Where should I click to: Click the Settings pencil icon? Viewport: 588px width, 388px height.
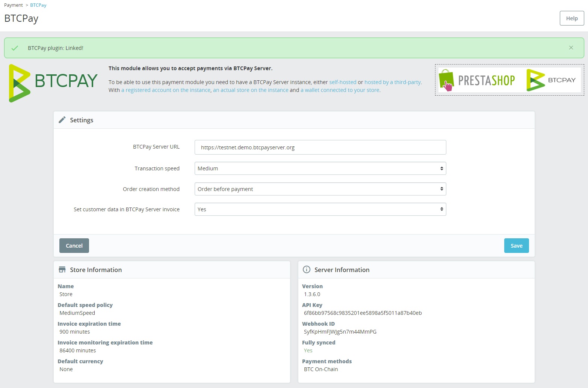[62, 119]
